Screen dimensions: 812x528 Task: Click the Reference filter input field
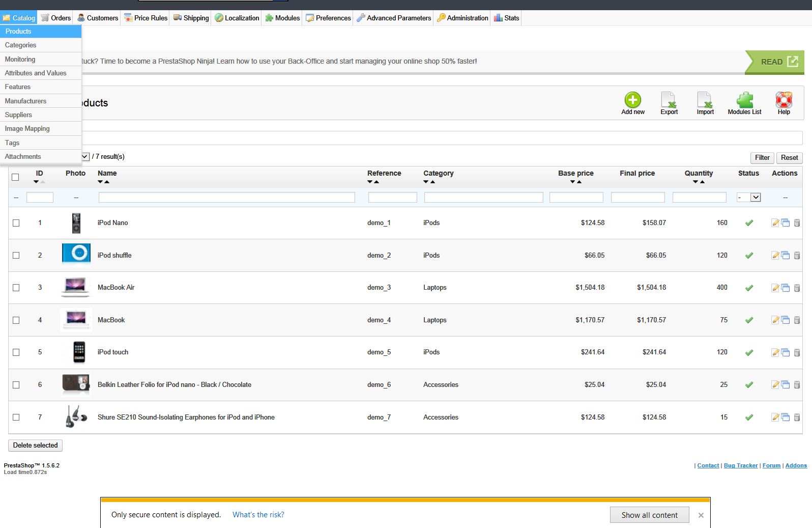tap(392, 197)
